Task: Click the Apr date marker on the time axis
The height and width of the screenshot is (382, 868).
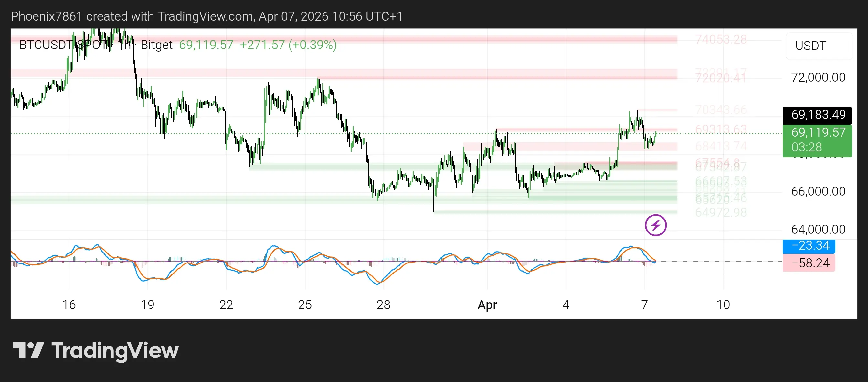Action: click(487, 305)
